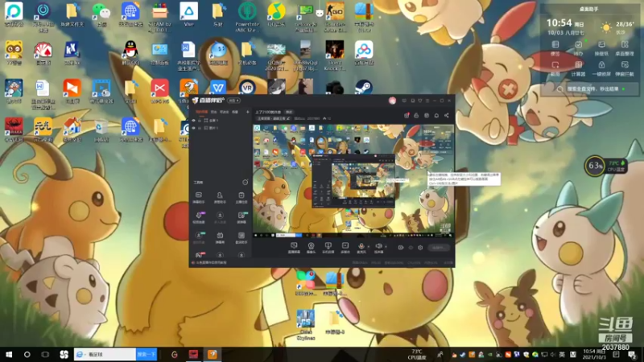The width and height of the screenshot is (644, 362).
Task: Open 主播任务 tool in the toolbox
Action: coord(241,197)
